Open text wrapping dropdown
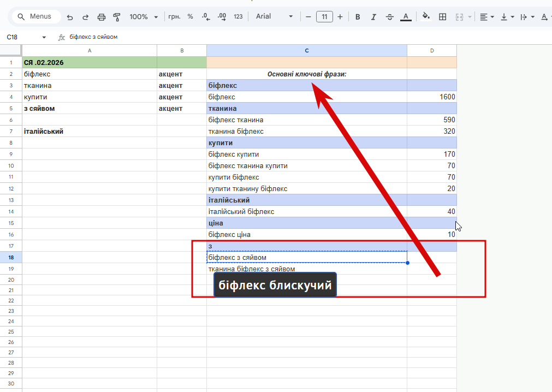Viewport: 552px width, 392px height. coord(527,16)
